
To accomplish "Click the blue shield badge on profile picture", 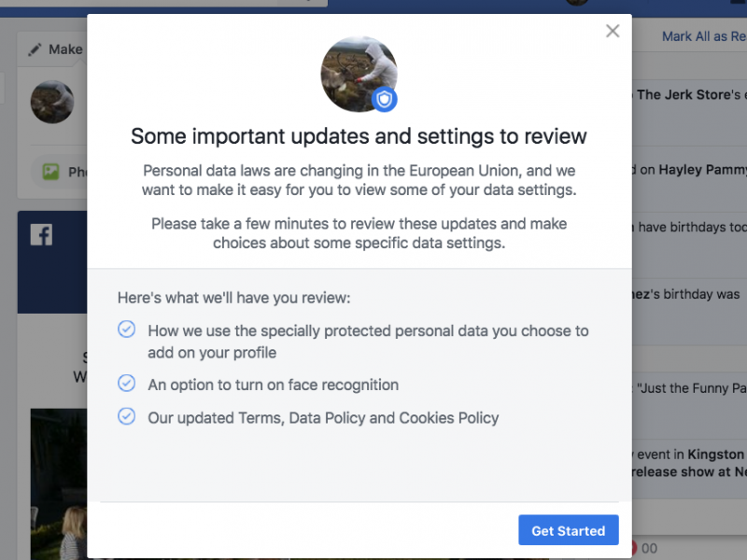I will (385, 100).
